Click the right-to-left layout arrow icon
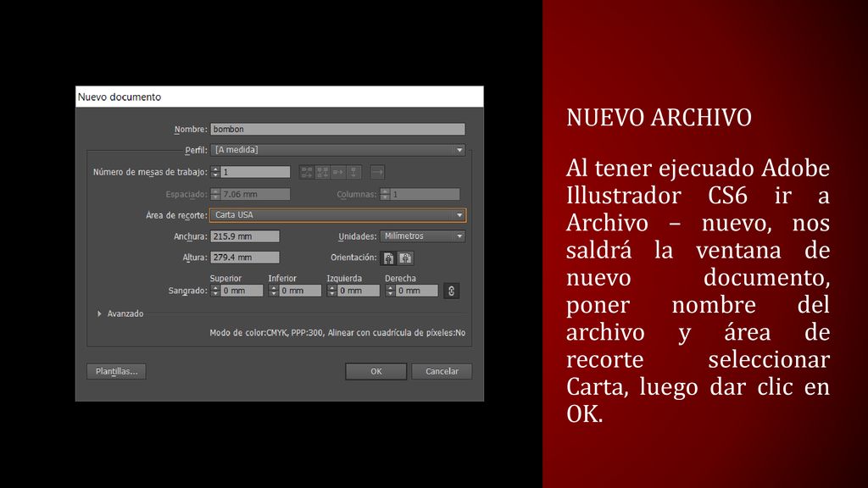868x488 pixels. (377, 172)
